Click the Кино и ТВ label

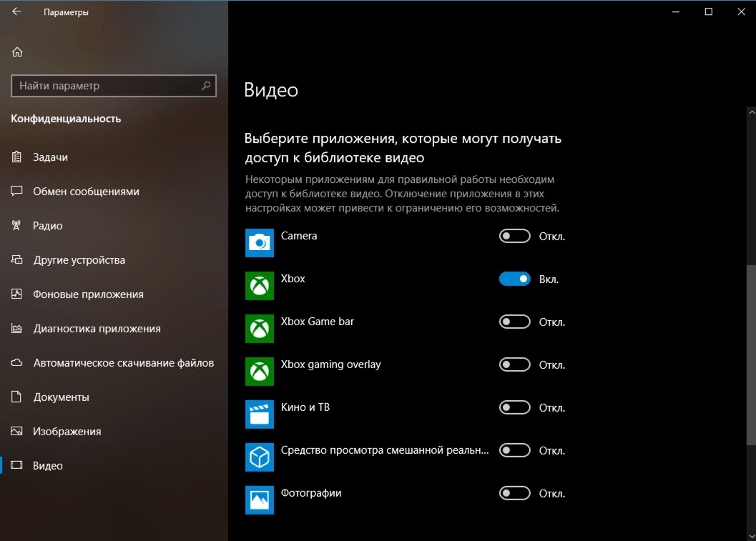305,407
